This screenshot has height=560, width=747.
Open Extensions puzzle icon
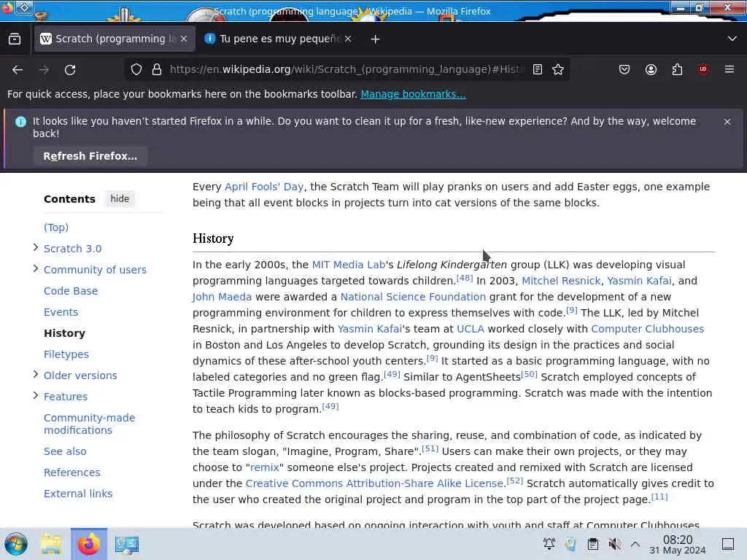coord(677,69)
